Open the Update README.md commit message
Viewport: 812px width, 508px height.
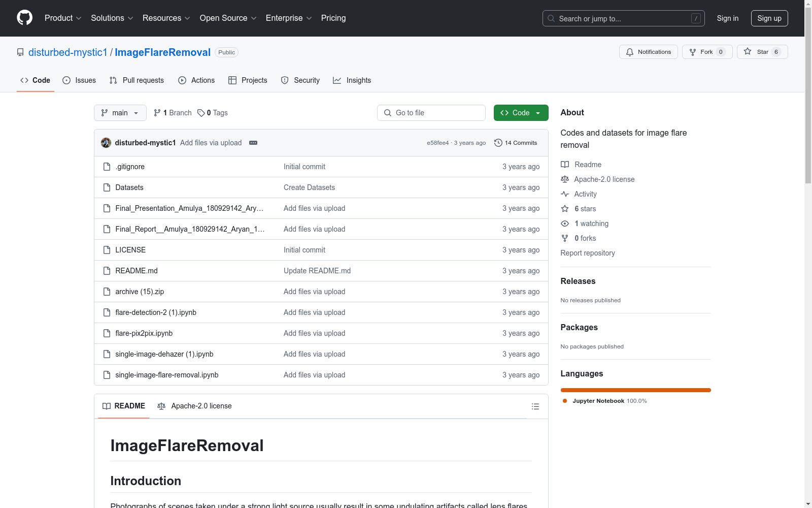pos(317,271)
